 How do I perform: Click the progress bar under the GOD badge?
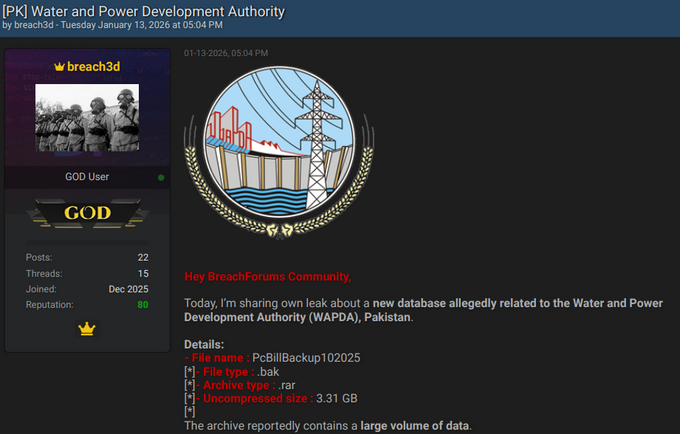point(87,243)
